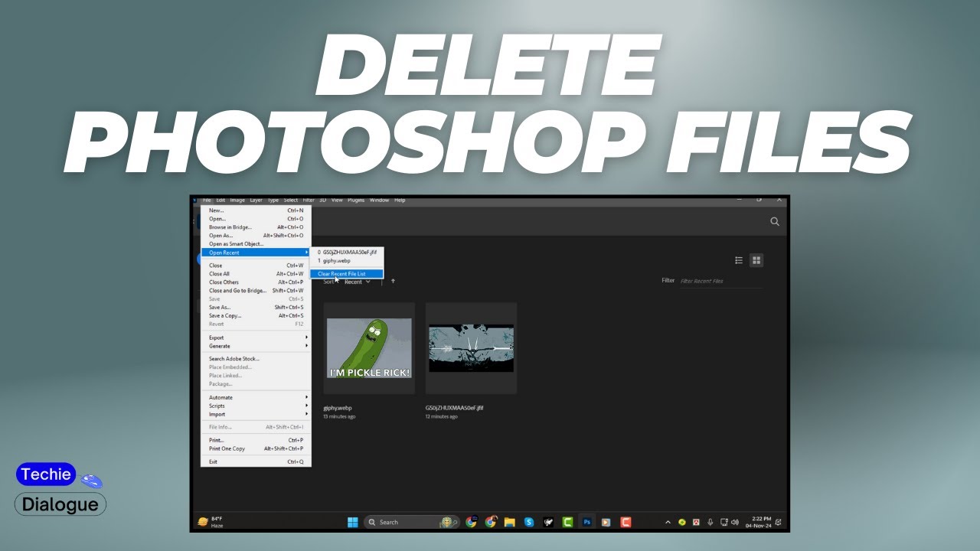The image size is (980, 551).
Task: Open the GS0jZHUXMAA50eF.jfif thumbnail
Action: tap(471, 348)
